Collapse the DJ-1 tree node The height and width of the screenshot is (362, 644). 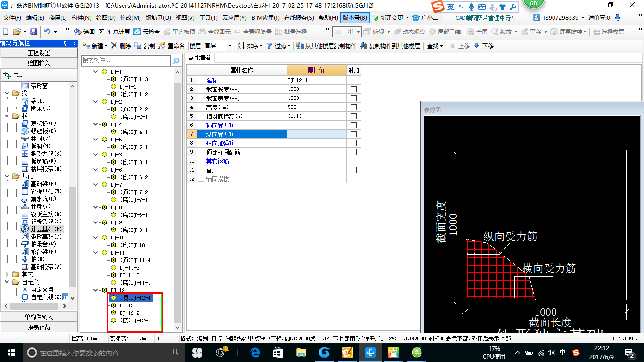pos(96,72)
